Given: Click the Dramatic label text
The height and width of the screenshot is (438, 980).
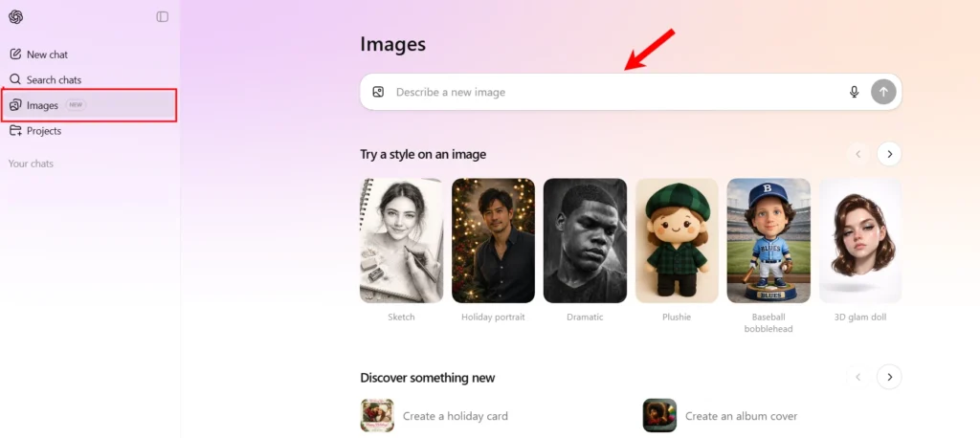Looking at the screenshot, I should tap(585, 317).
